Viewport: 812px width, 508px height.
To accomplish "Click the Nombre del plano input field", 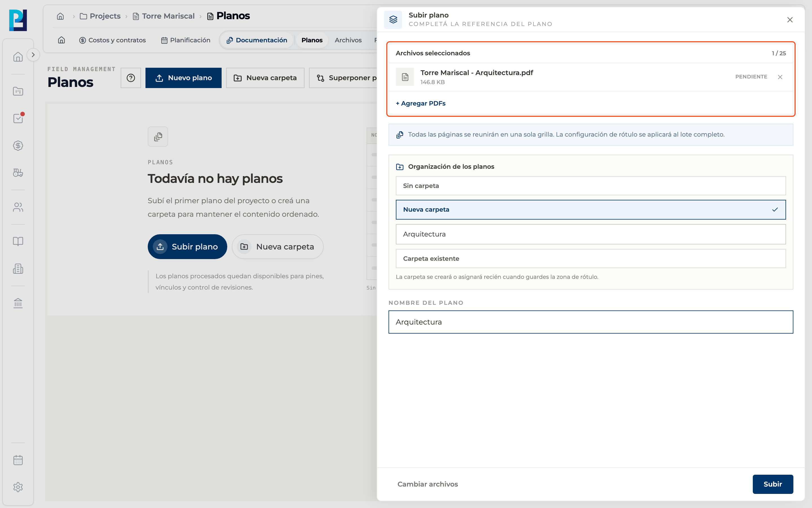I will click(591, 322).
